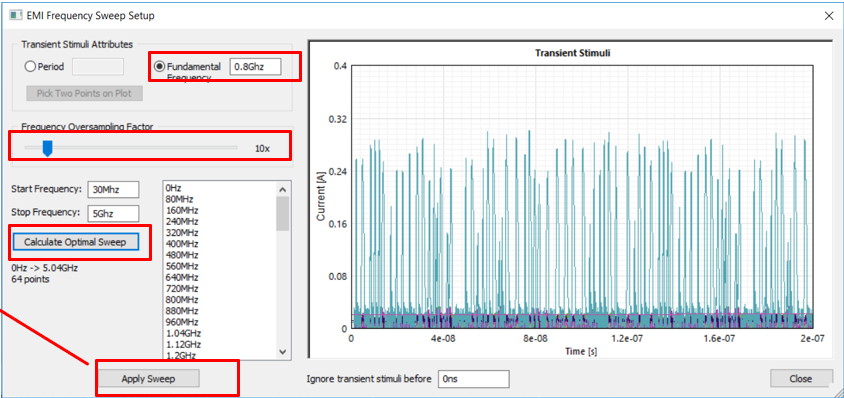Click the disabled Period input field
This screenshot has height=398, width=844.
(x=98, y=67)
